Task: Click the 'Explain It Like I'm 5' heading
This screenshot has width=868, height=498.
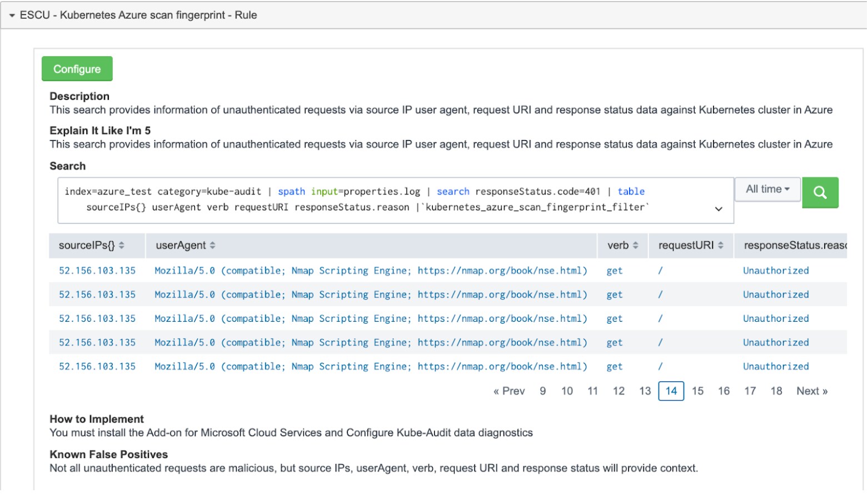Action: (x=100, y=131)
